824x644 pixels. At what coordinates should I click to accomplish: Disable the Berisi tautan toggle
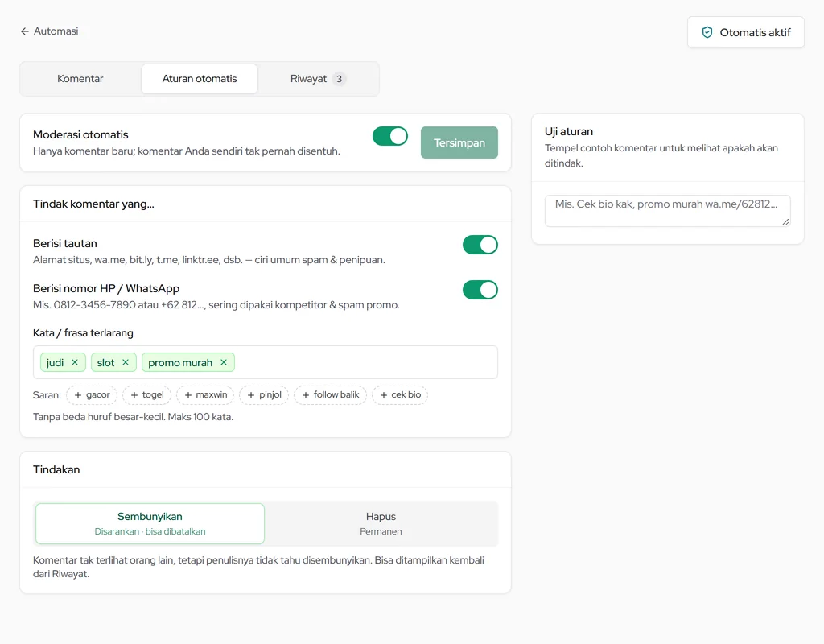point(480,245)
